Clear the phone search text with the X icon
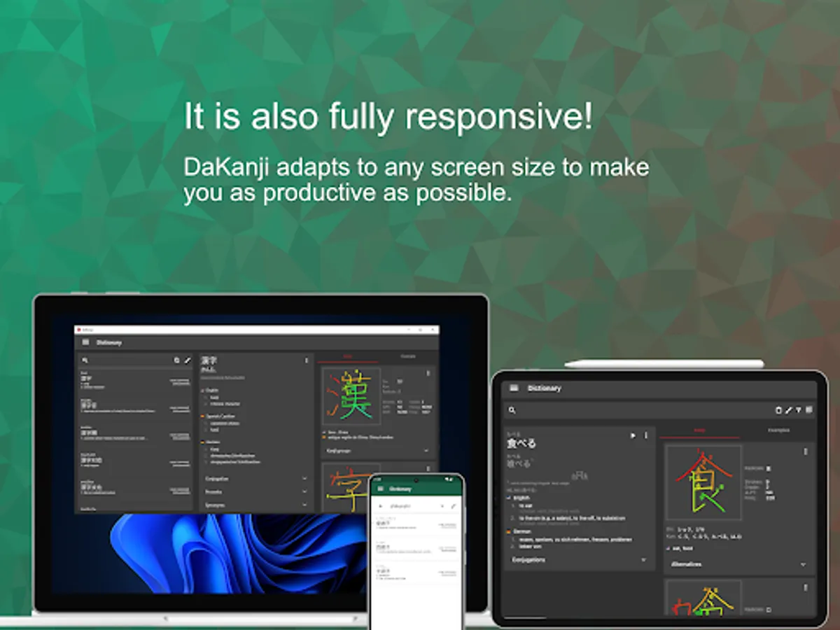The width and height of the screenshot is (840, 630). (442, 505)
